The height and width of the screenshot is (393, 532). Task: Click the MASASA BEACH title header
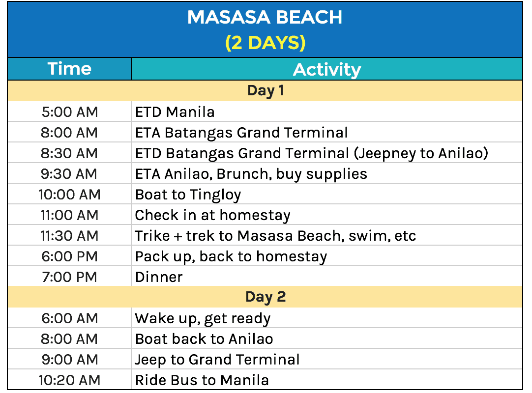[265, 18]
